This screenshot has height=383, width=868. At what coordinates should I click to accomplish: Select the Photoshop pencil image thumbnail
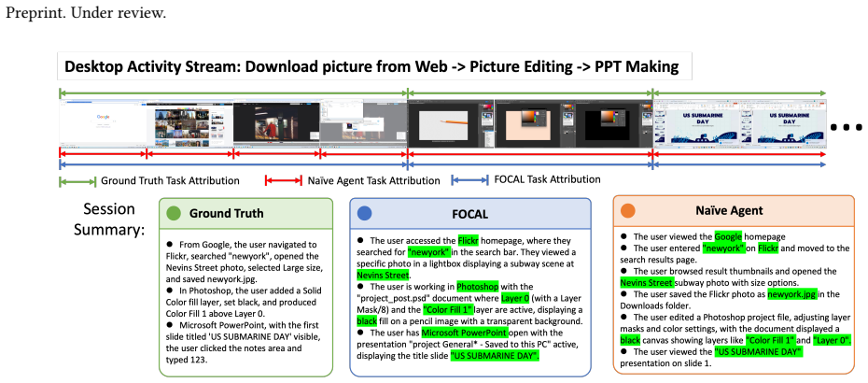tap(451, 123)
